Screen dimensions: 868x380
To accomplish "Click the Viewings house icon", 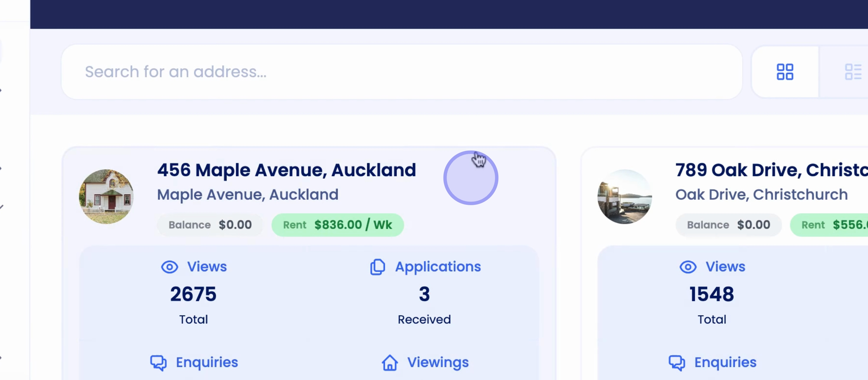I will (x=390, y=363).
